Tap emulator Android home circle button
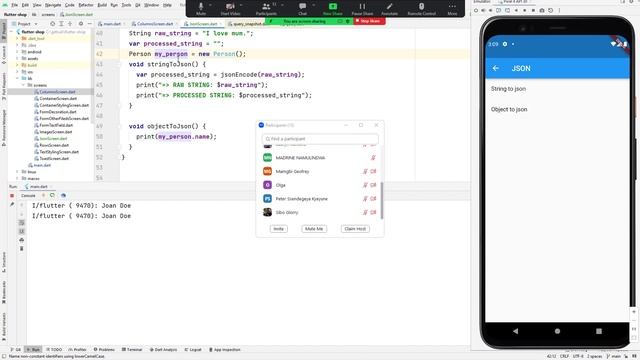Screen dimensions: 640x360 pyautogui.click(x=557, y=331)
